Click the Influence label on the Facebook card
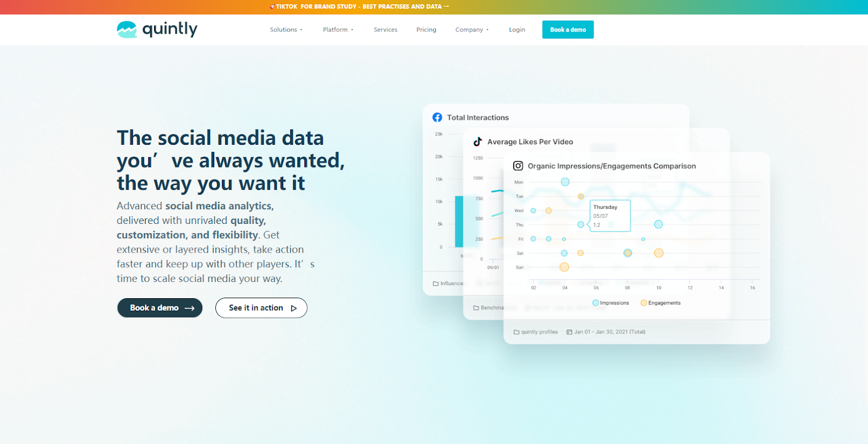 (x=452, y=284)
